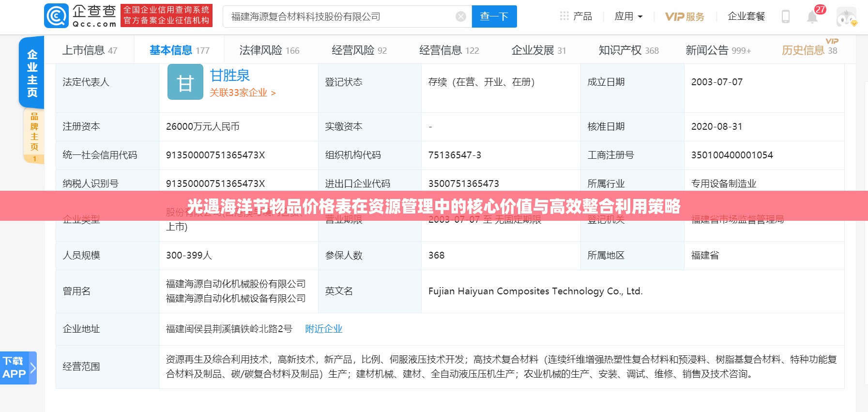Open the 产品 grid menu

(576, 16)
